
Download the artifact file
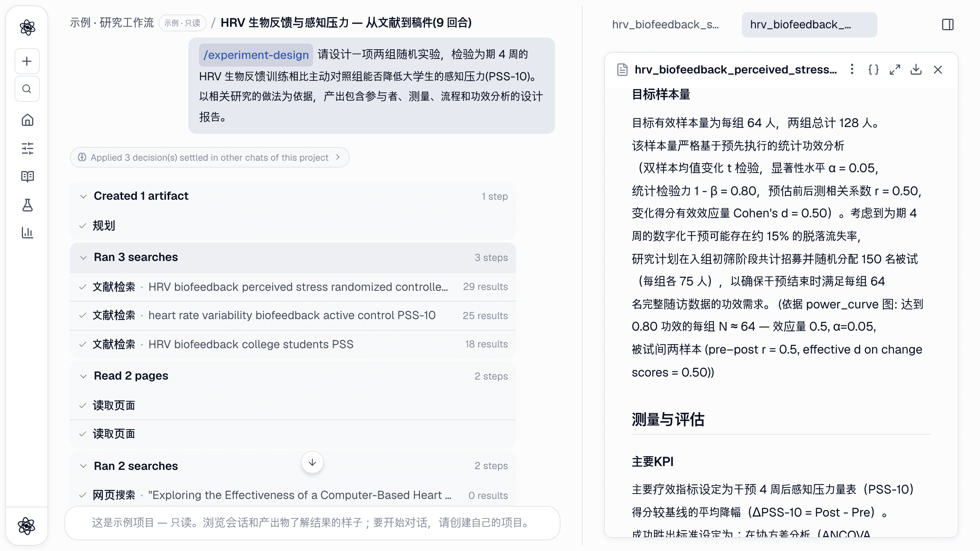tap(916, 69)
